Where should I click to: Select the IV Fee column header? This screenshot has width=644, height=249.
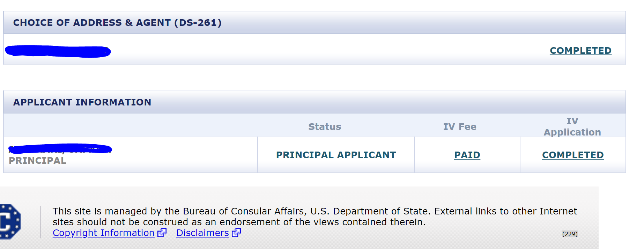pyautogui.click(x=460, y=127)
